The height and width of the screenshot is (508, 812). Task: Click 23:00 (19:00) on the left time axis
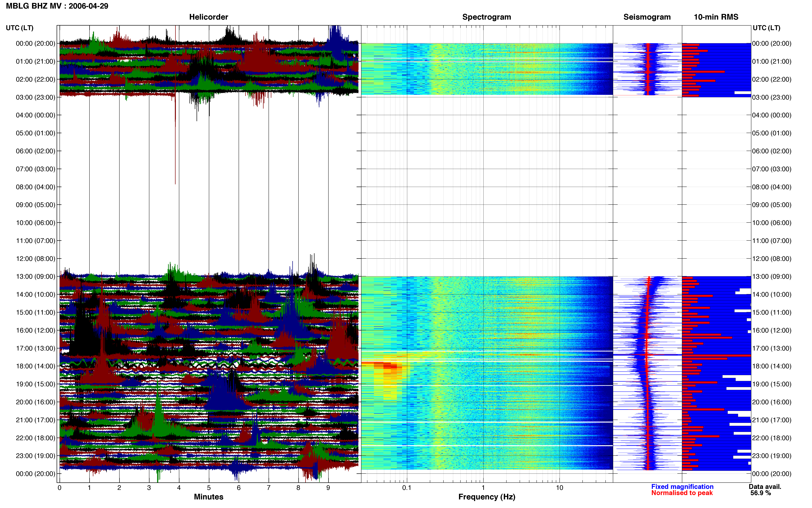35,456
